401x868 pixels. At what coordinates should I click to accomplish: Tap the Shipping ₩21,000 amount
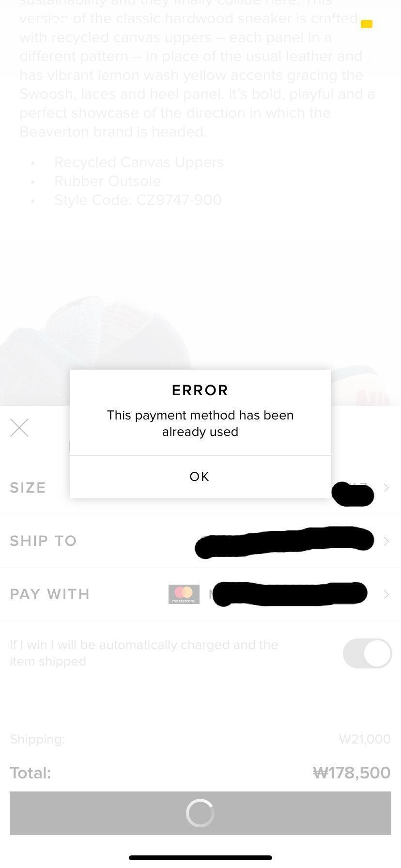tap(365, 739)
